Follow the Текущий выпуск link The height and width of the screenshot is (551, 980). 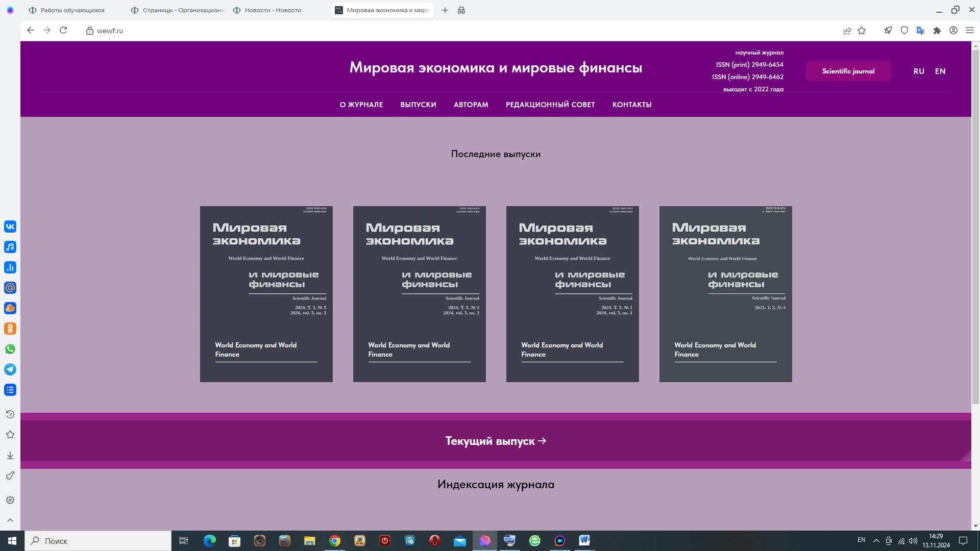(495, 441)
